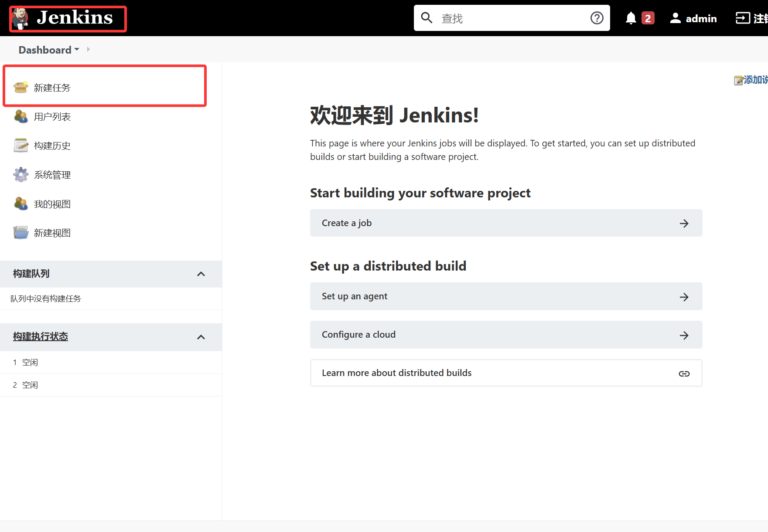The image size is (768, 532).
Task: Open 系统管理 in the sidebar
Action: coord(52,175)
